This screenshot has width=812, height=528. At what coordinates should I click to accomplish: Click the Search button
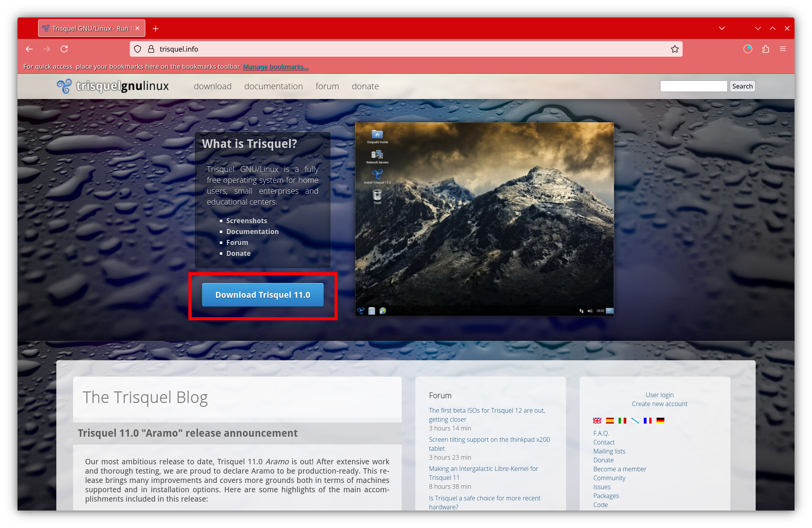pyautogui.click(x=742, y=86)
